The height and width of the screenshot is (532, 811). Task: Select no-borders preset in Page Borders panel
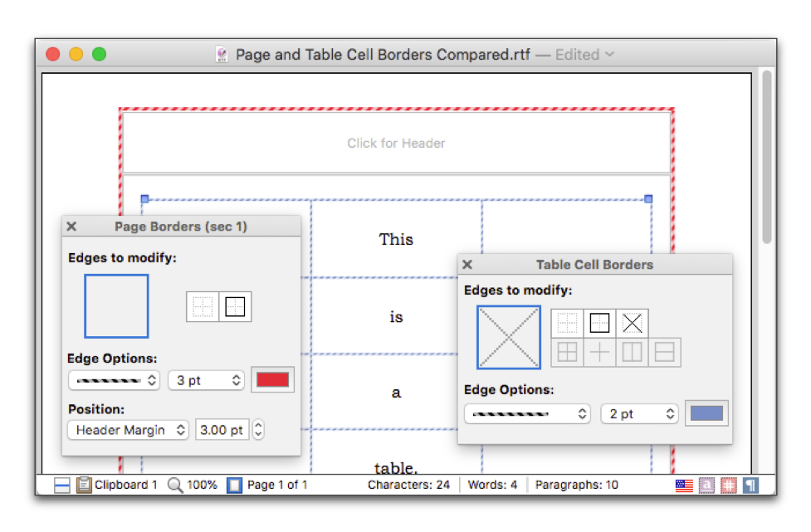[x=203, y=307]
